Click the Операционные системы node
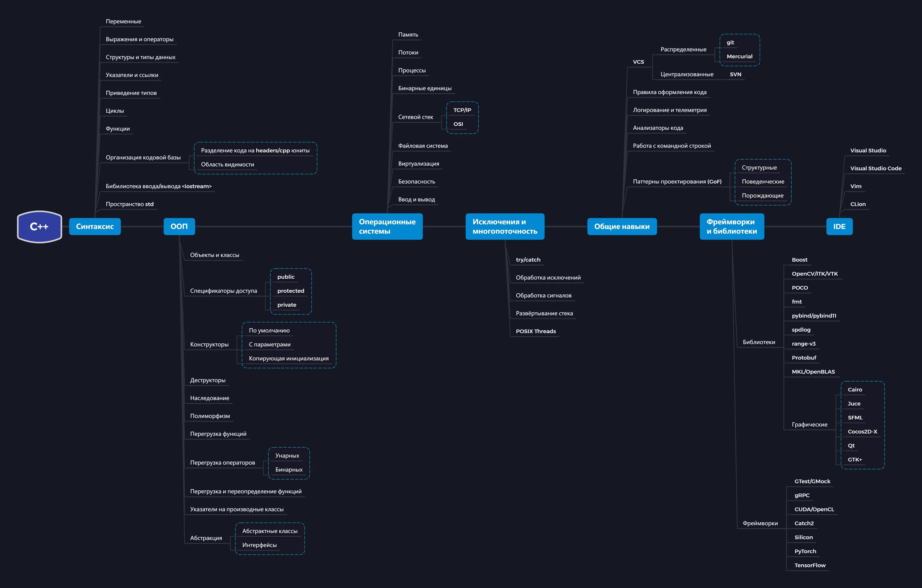Image resolution: width=922 pixels, height=588 pixels. coord(387,227)
